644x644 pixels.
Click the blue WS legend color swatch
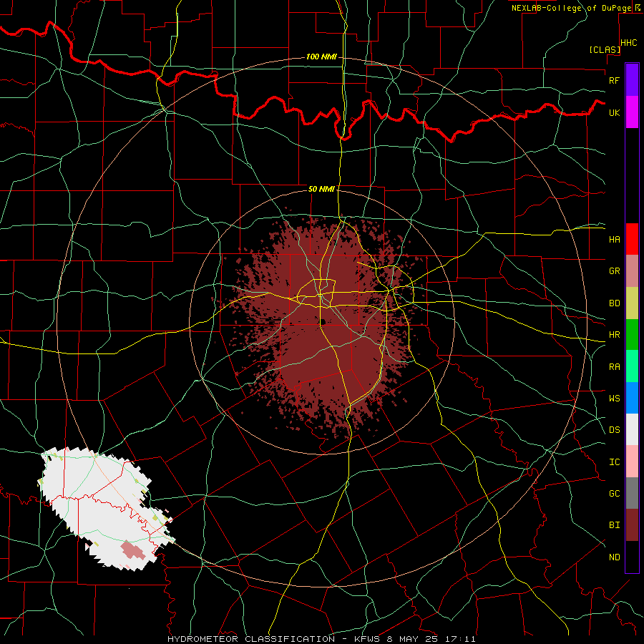[632, 398]
